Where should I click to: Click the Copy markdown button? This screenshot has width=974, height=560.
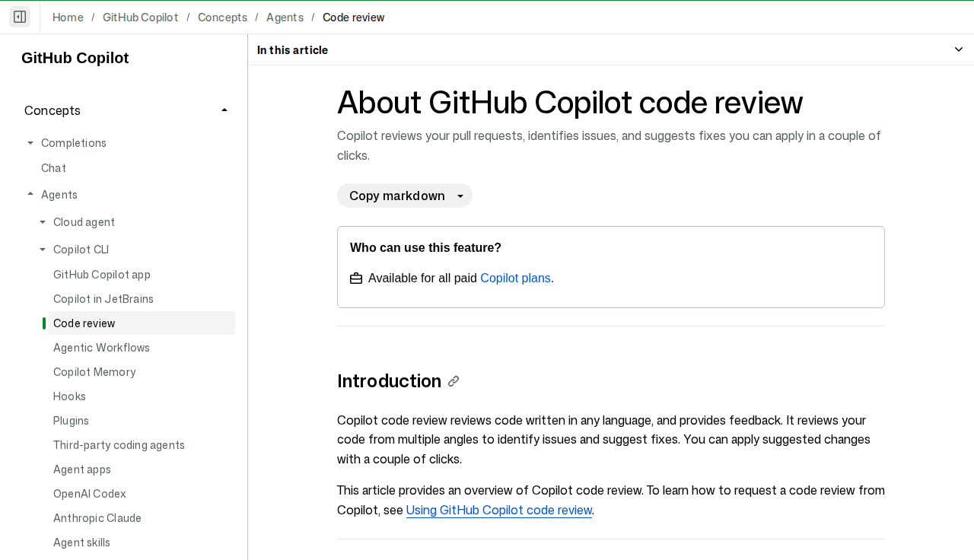pos(397,196)
